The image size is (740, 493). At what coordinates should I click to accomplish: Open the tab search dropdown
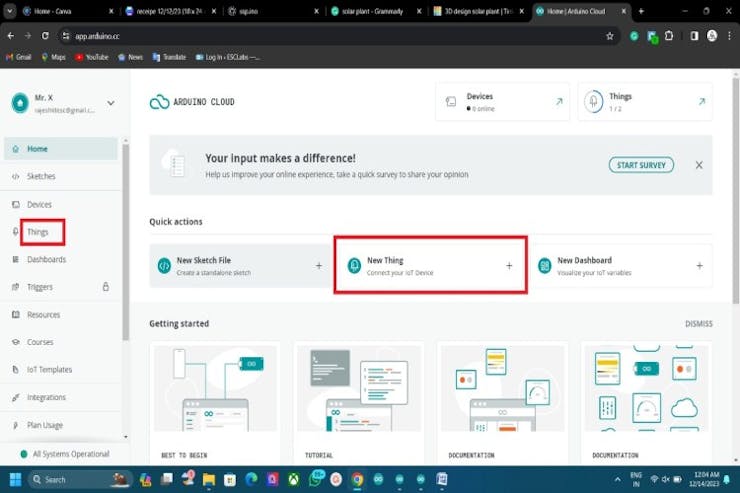9,11
